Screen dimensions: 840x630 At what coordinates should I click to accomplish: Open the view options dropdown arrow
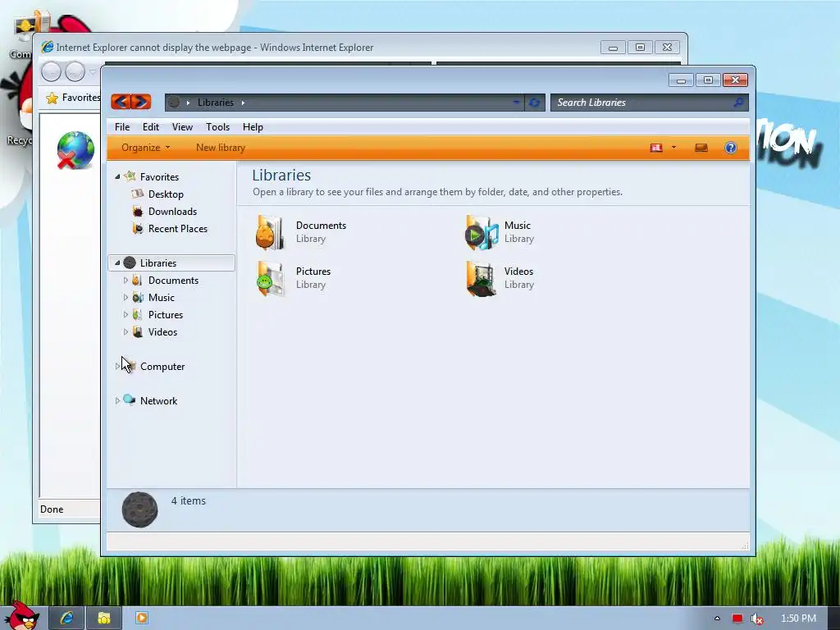(674, 148)
